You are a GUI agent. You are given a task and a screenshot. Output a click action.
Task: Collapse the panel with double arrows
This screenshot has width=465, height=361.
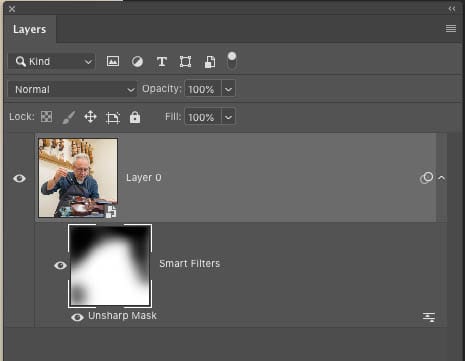[x=452, y=9]
